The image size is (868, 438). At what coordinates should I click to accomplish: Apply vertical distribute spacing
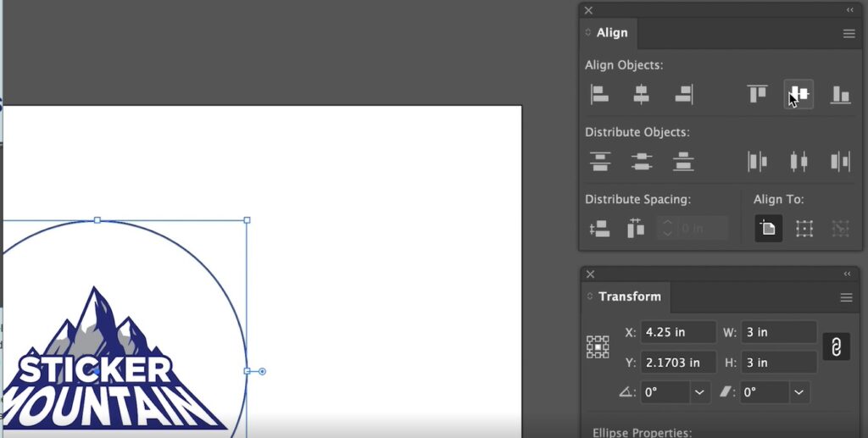pyautogui.click(x=600, y=229)
